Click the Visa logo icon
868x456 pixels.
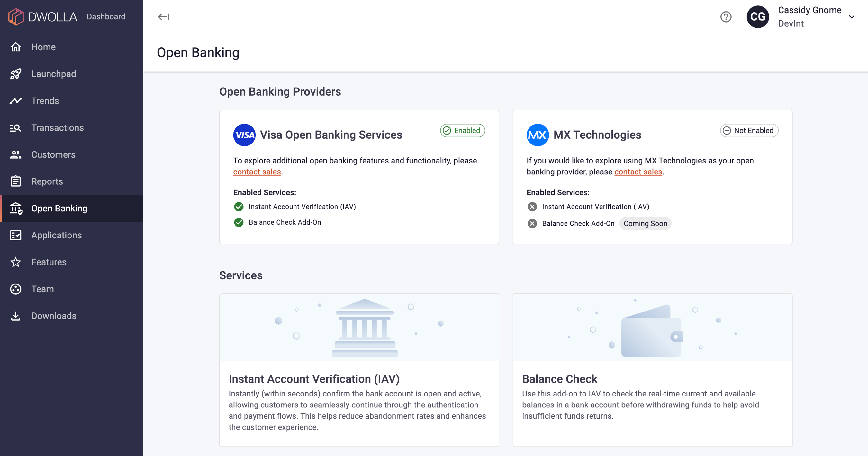(244, 135)
